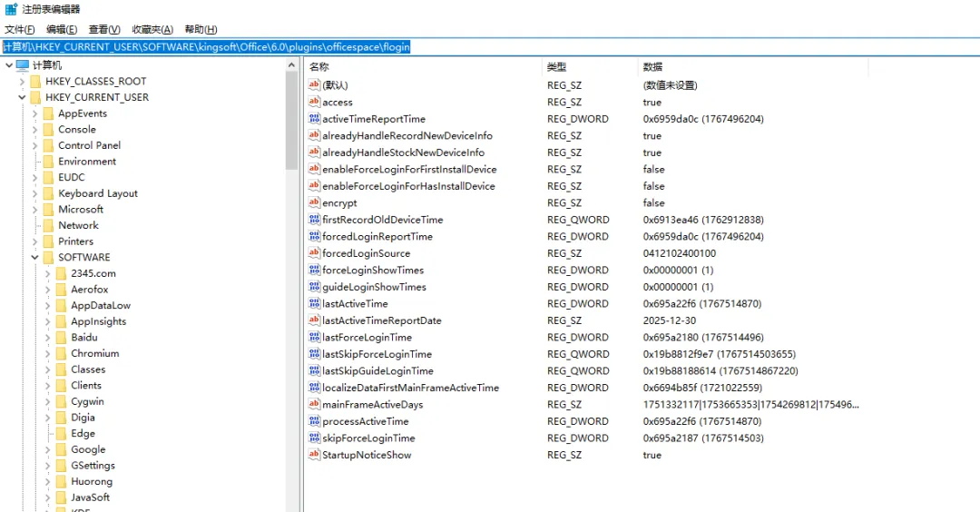
Task: Click the DWORD icon beside activeTimeReportTime
Action: coord(314,118)
